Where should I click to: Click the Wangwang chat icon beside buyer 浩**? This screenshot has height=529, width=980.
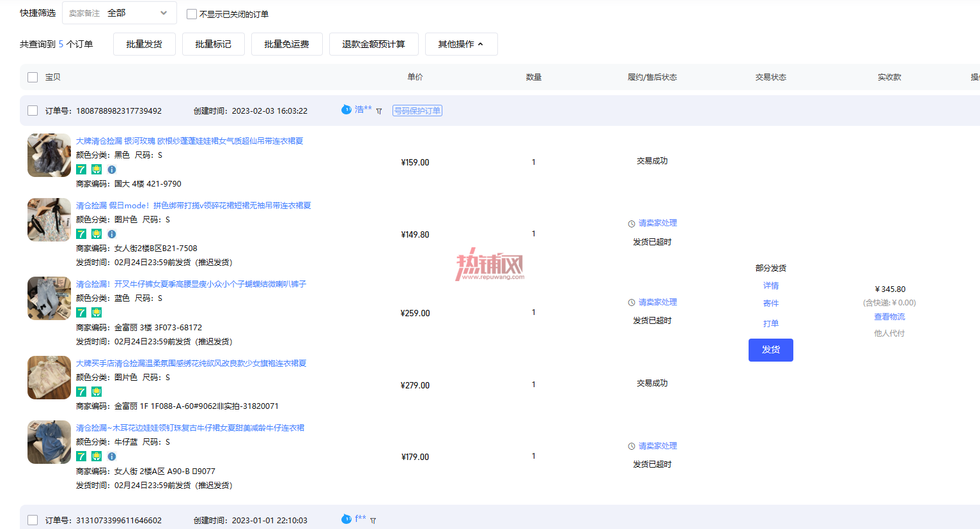(346, 109)
